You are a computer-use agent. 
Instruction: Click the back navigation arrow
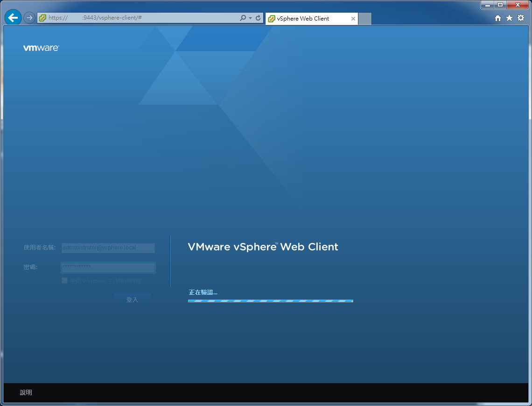click(x=13, y=17)
